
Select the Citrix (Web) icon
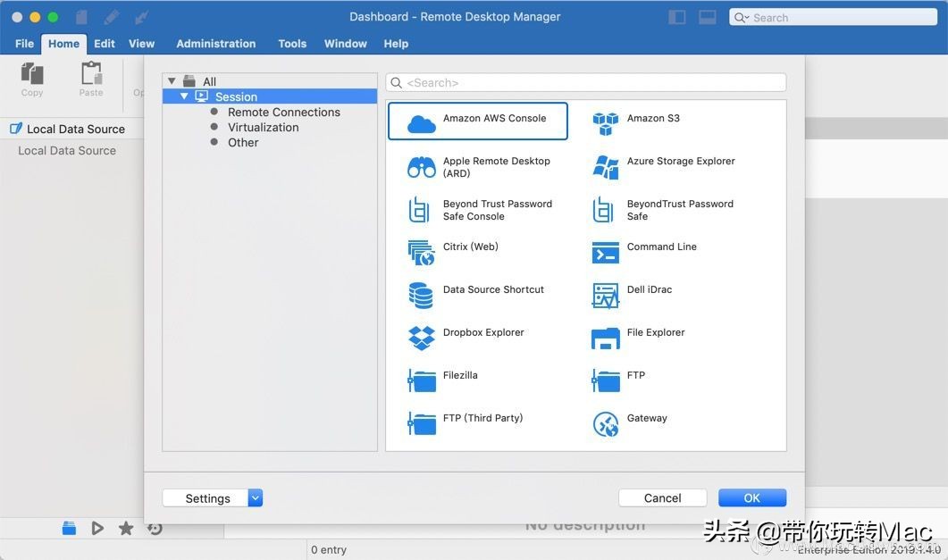point(422,253)
